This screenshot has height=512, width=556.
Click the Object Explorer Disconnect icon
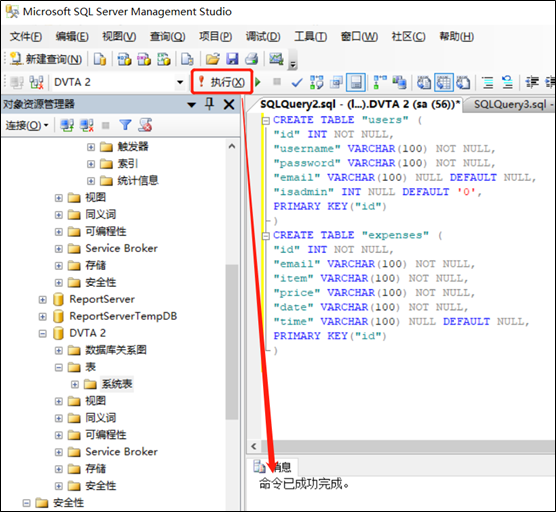(x=87, y=125)
